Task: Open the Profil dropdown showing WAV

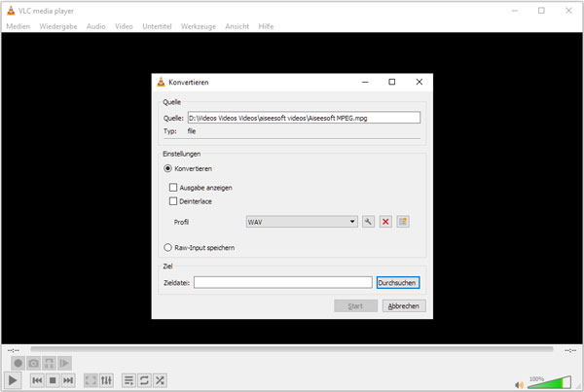Action: (302, 222)
